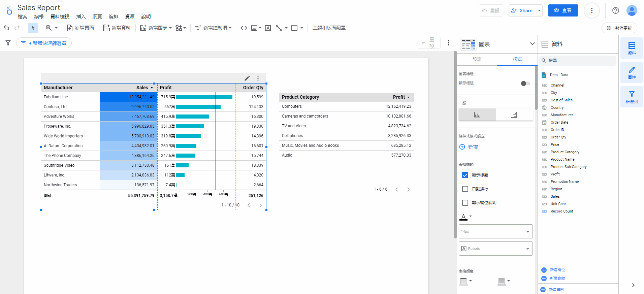
Task: Click the 新增資料 add data button
Action: coord(117,28)
